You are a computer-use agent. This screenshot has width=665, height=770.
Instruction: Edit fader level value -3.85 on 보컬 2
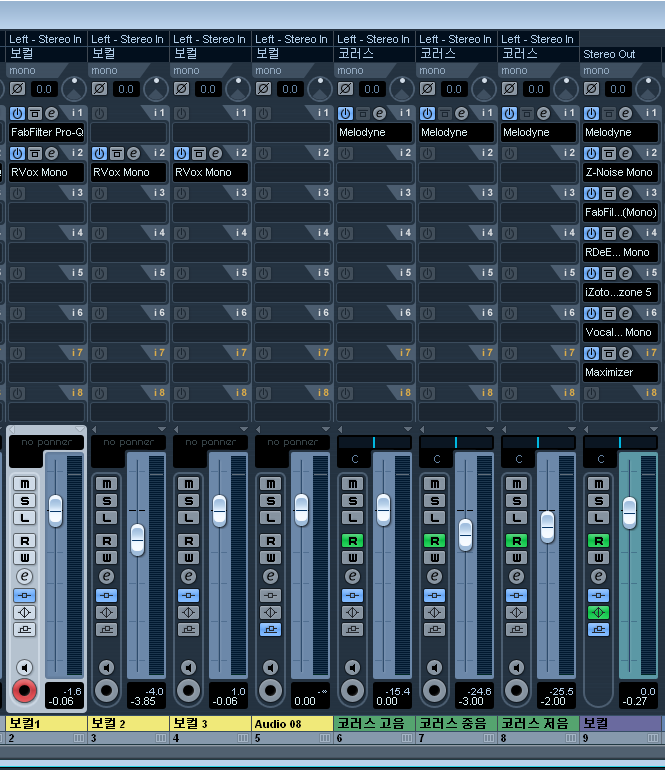click(142, 701)
